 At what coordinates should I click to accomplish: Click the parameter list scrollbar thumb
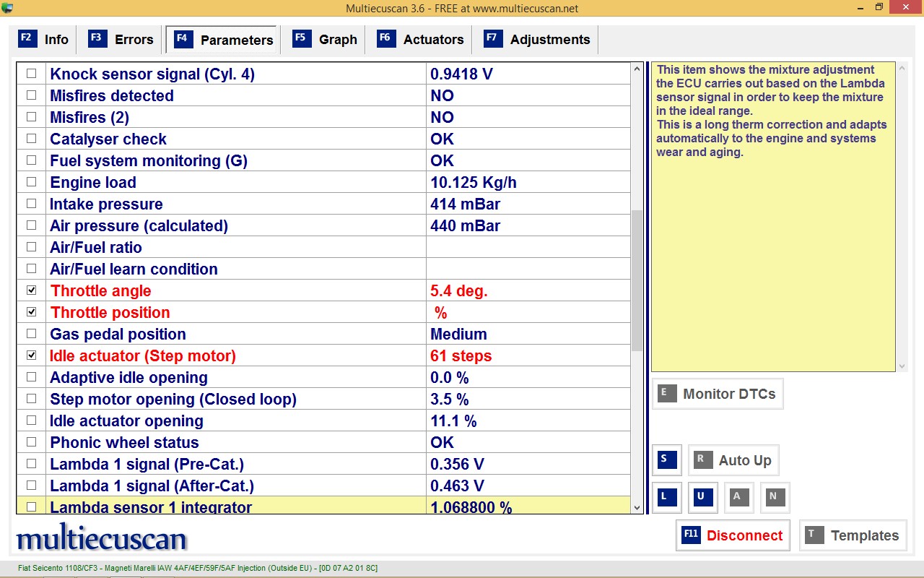[637, 280]
